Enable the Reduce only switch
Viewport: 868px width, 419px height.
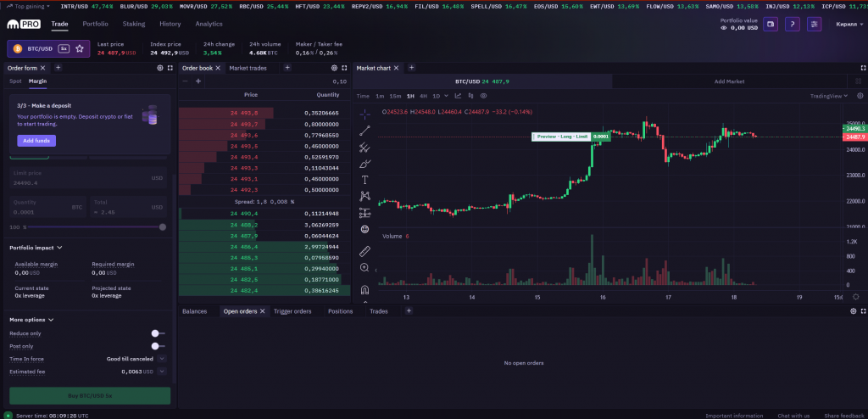tap(156, 333)
